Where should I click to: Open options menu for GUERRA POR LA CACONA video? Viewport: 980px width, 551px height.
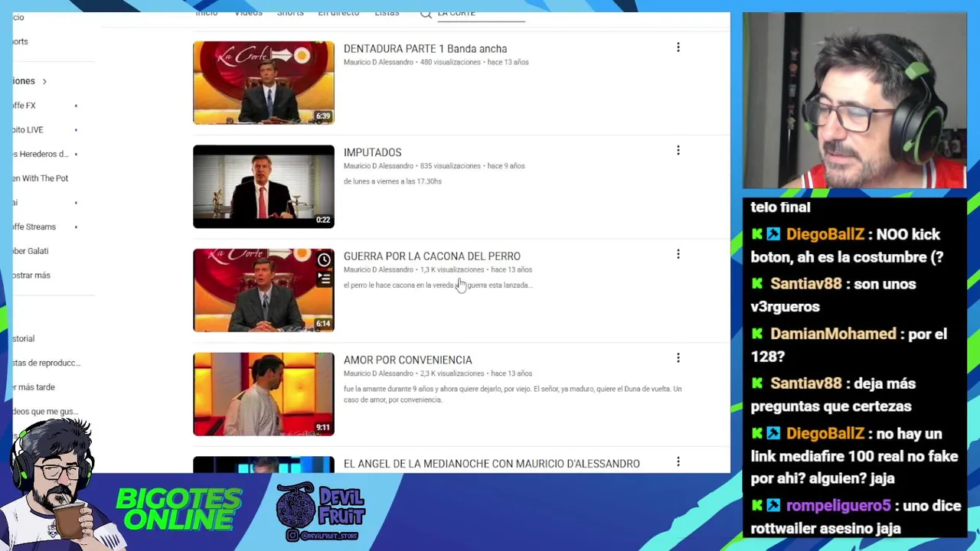pyautogui.click(x=678, y=254)
